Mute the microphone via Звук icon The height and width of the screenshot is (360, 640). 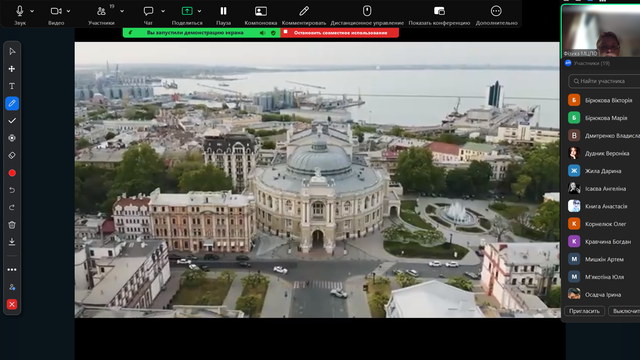pyautogui.click(x=19, y=11)
